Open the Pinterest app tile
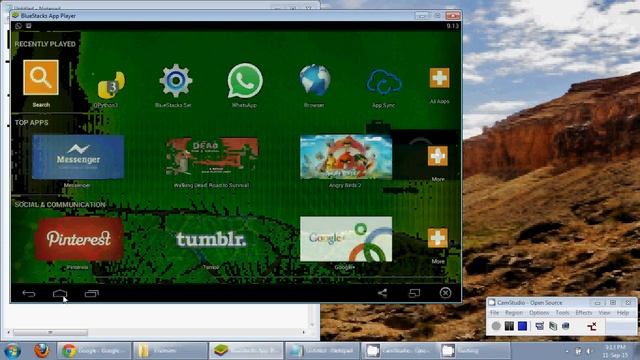This screenshot has height=360, width=640. point(78,239)
